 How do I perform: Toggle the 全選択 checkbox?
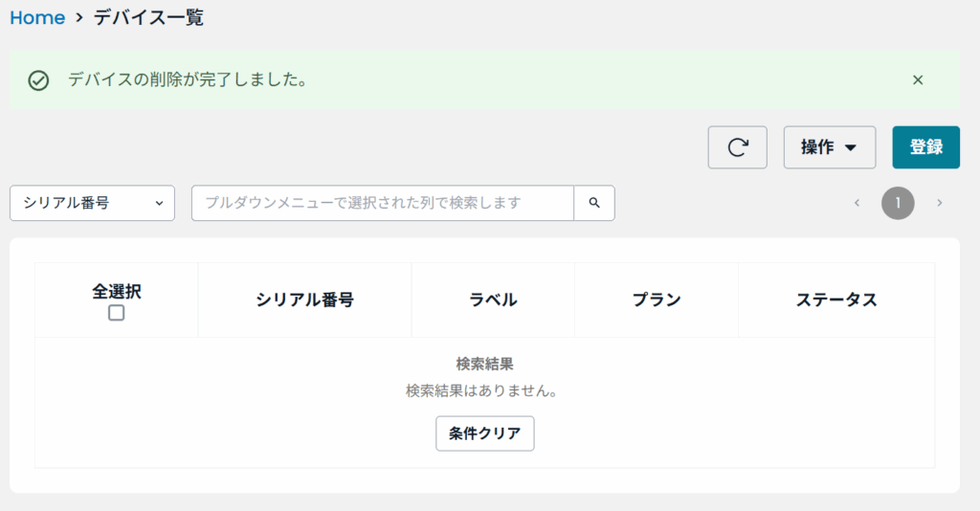(x=116, y=313)
